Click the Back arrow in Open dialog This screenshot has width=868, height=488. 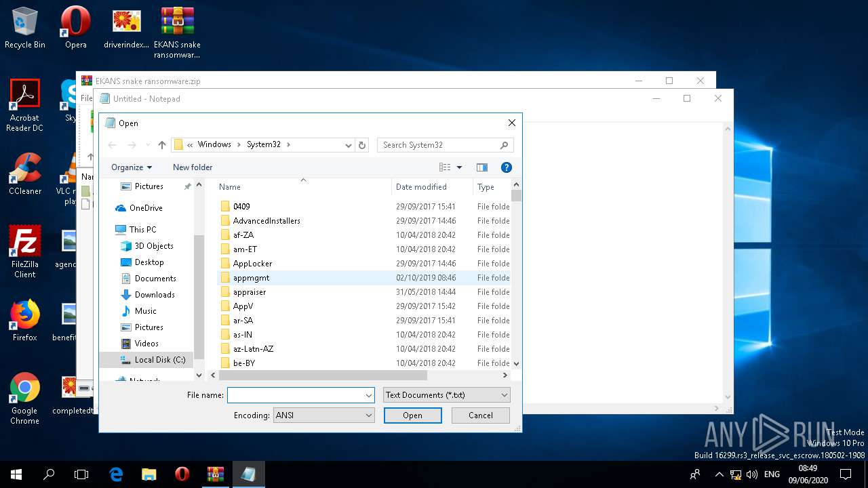click(x=113, y=145)
